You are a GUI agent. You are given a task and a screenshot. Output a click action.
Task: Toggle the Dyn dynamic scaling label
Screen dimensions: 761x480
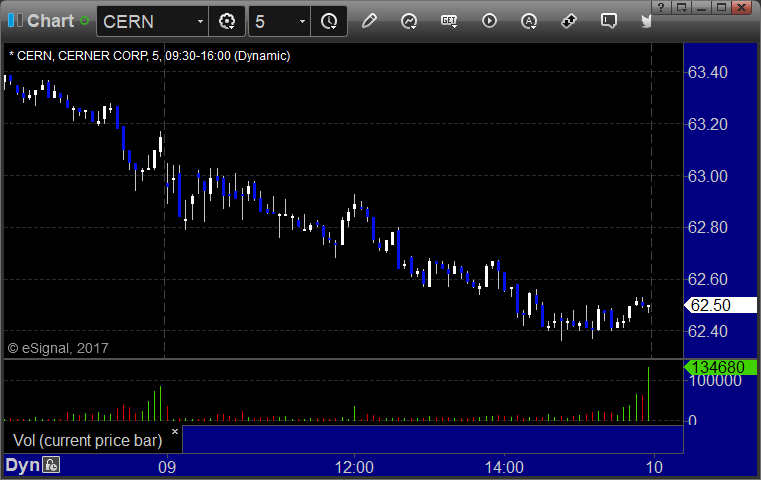pos(22,465)
